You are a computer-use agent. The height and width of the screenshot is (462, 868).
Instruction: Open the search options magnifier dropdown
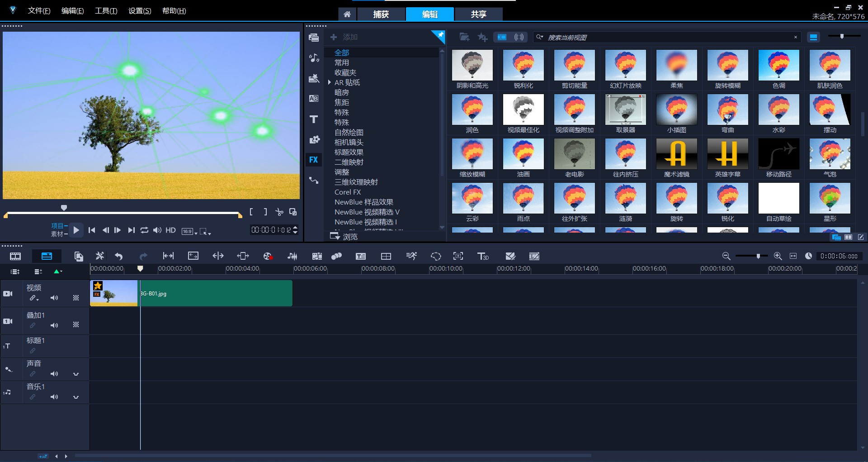tap(540, 37)
